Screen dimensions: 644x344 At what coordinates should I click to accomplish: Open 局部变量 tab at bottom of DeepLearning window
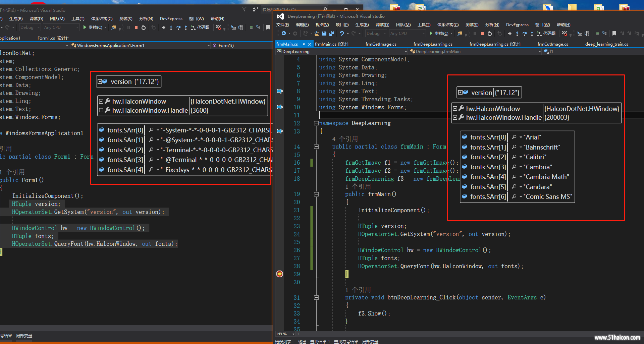click(x=370, y=342)
